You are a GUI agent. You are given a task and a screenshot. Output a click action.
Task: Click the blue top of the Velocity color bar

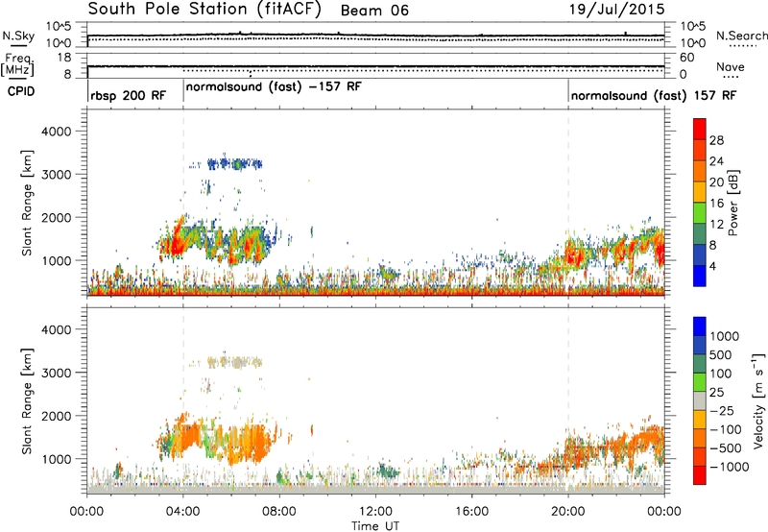[x=700, y=326]
